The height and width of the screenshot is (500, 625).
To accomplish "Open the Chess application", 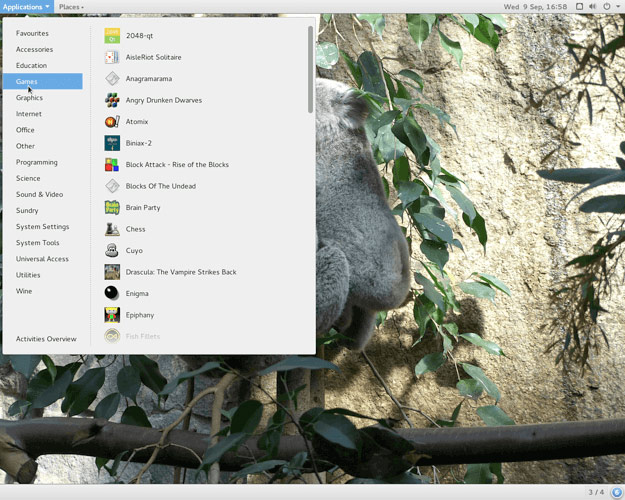I will click(135, 229).
